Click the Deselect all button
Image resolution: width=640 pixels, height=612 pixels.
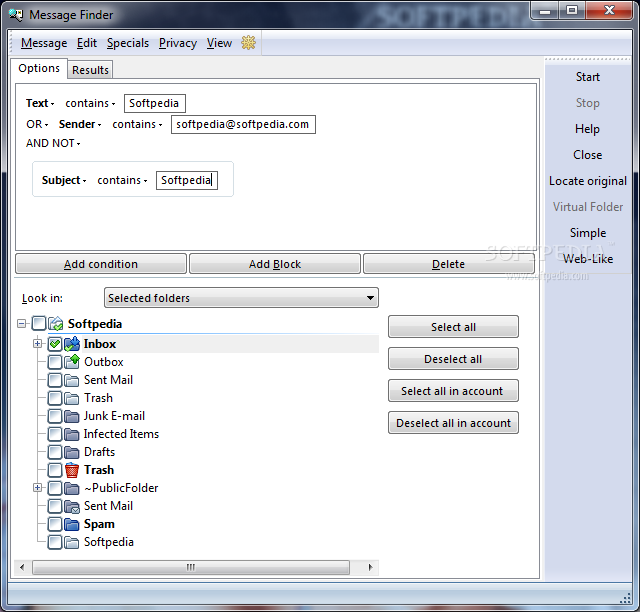[453, 358]
